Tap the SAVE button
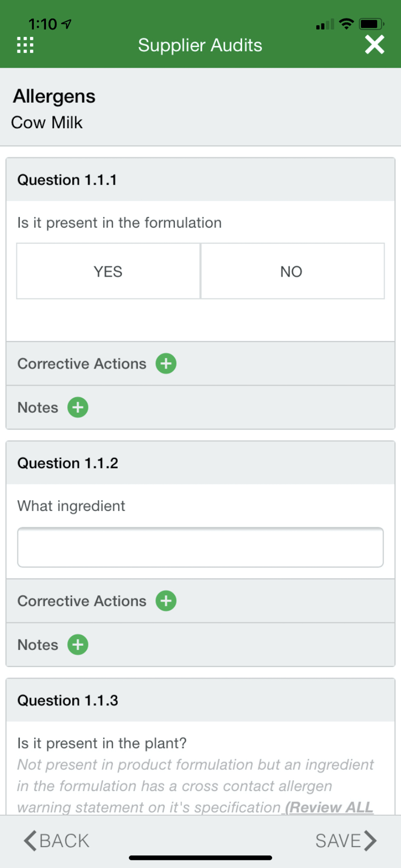This screenshot has width=401, height=868. click(x=346, y=841)
